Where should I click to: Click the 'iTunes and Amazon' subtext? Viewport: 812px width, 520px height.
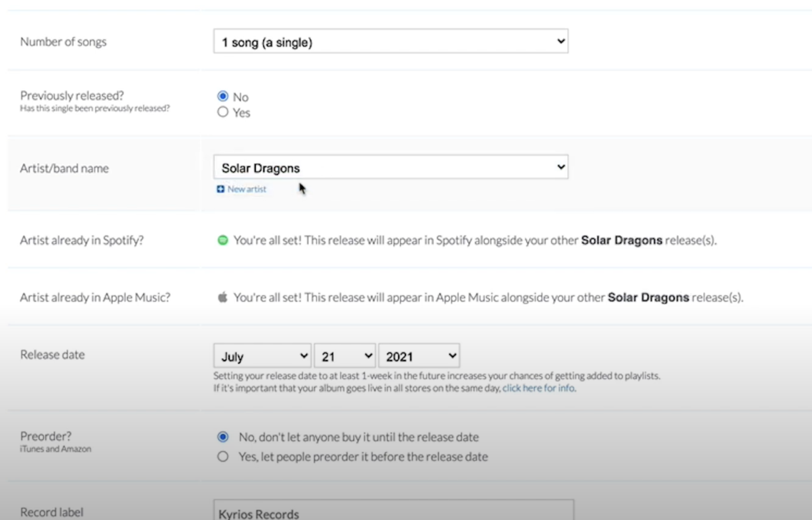click(x=56, y=449)
